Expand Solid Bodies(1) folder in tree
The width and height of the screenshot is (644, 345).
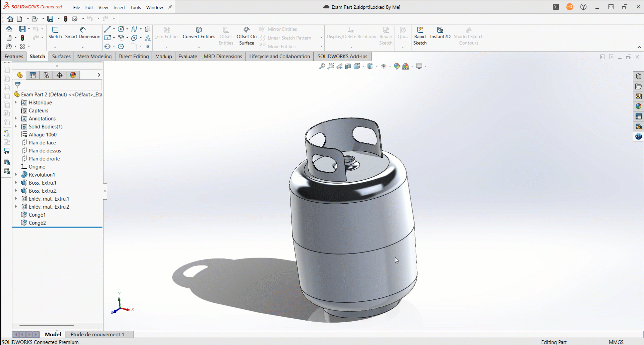click(x=16, y=126)
